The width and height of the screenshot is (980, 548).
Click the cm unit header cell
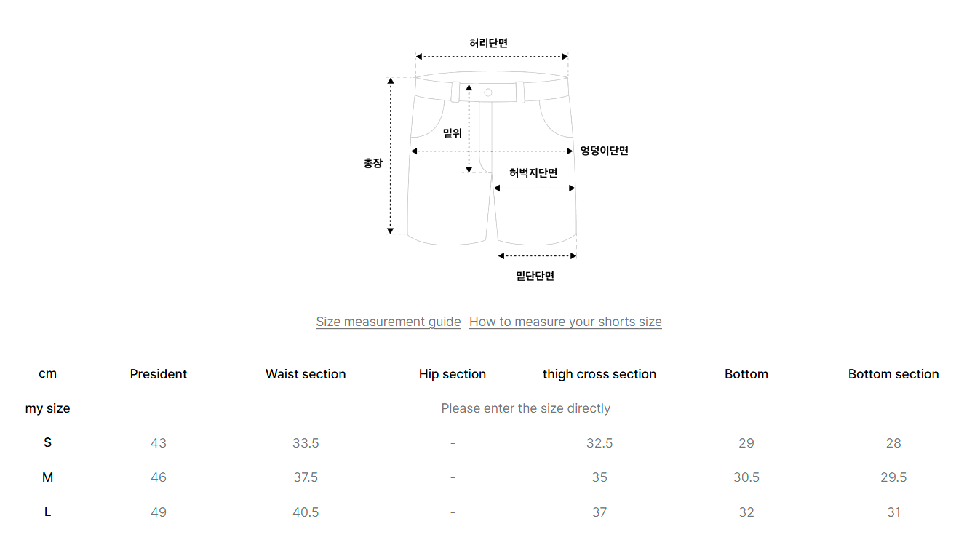(48, 374)
